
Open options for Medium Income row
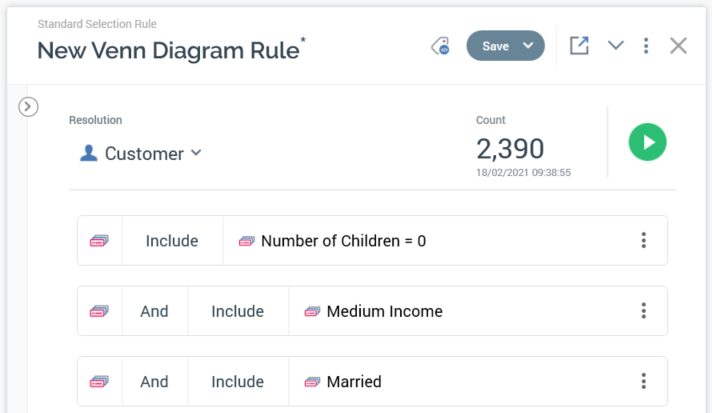click(x=644, y=311)
